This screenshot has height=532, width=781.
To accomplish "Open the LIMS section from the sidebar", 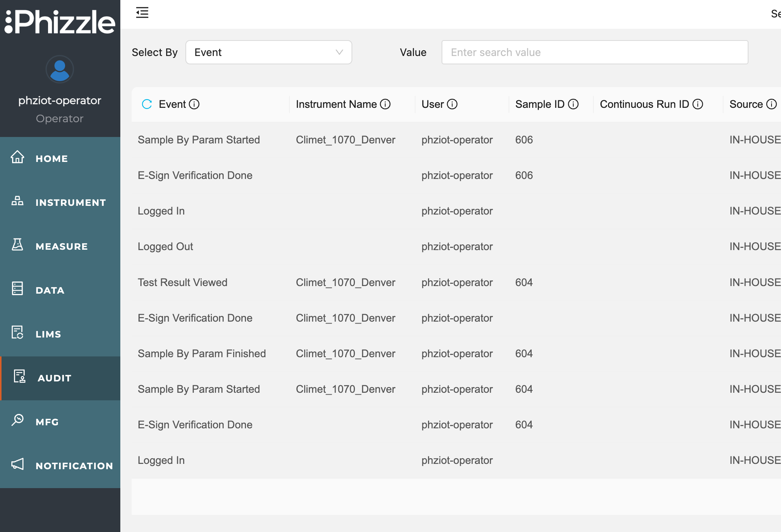I will [x=48, y=334].
